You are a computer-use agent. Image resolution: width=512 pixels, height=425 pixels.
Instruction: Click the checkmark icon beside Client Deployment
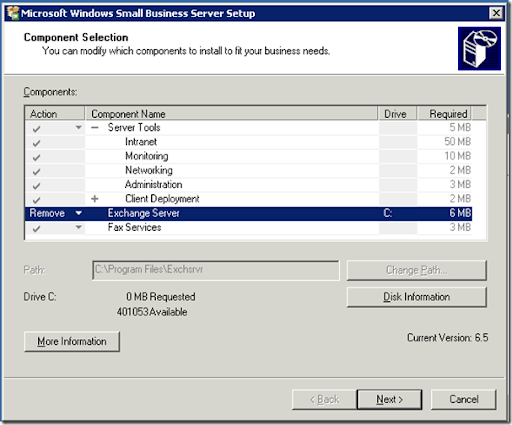36,200
